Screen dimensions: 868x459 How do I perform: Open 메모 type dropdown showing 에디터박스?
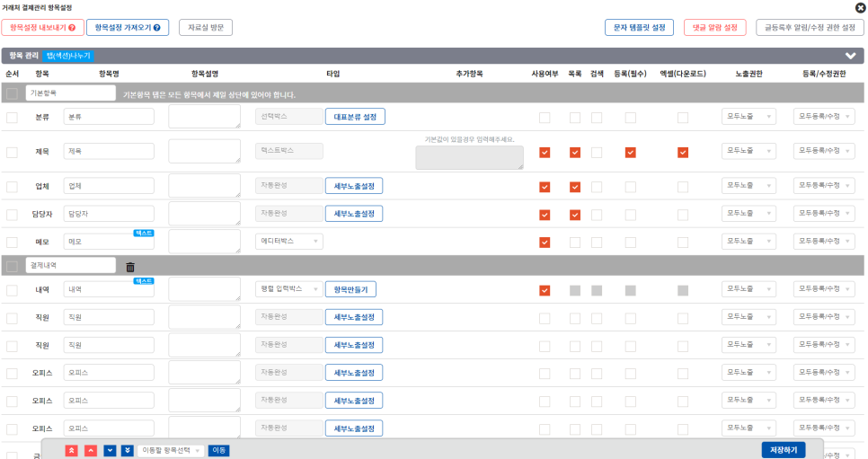pyautogui.click(x=288, y=242)
